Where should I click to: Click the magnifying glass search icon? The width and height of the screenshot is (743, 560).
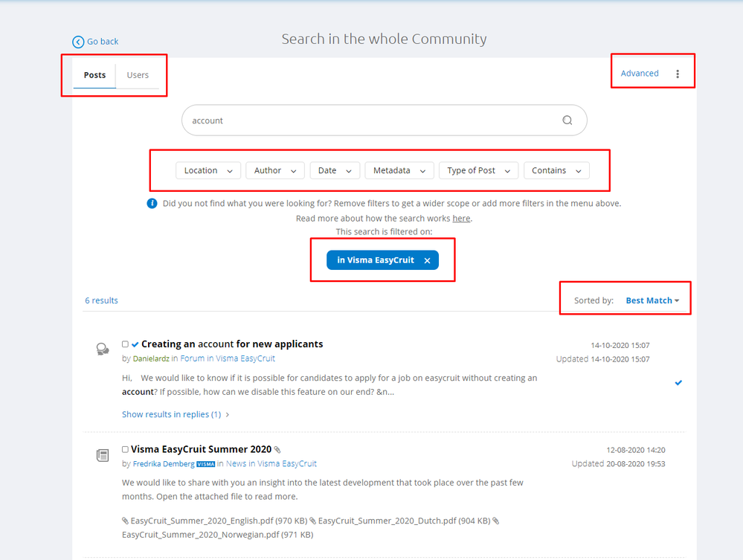coord(567,120)
